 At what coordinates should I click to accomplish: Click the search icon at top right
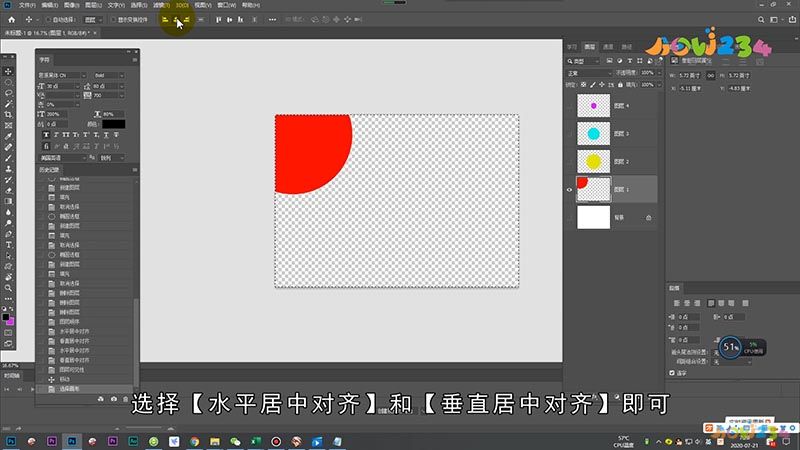coord(761,19)
